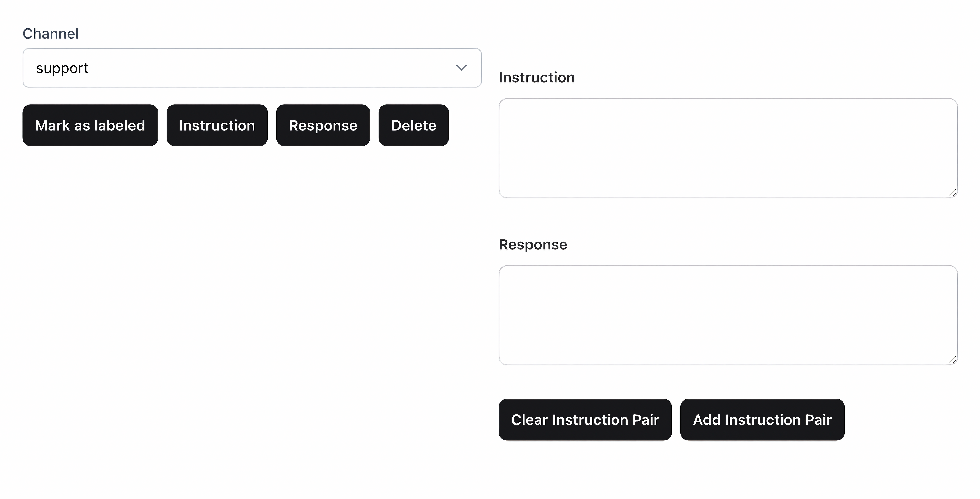Focus the Instruction text area
Viewport: 980px width, 499px height.
pos(728,148)
